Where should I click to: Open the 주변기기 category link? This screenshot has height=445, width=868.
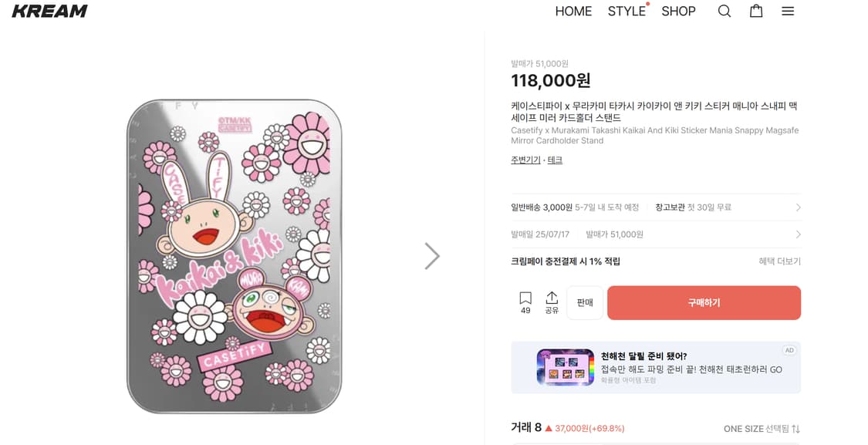coord(524,160)
